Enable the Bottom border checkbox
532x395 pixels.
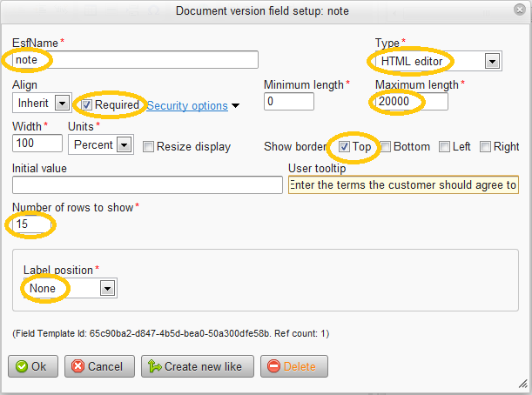pos(385,147)
